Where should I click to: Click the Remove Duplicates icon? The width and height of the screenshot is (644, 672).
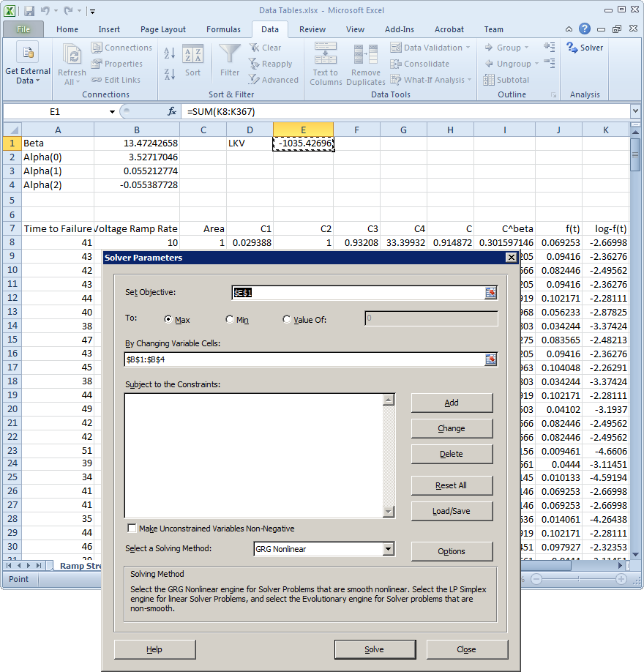365,56
